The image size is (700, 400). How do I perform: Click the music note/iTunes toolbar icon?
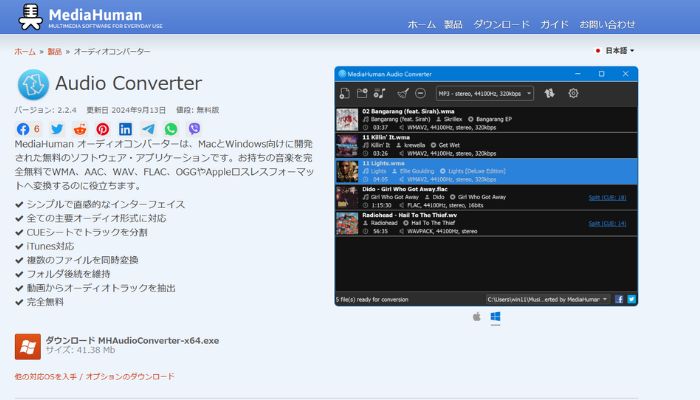[x=379, y=93]
